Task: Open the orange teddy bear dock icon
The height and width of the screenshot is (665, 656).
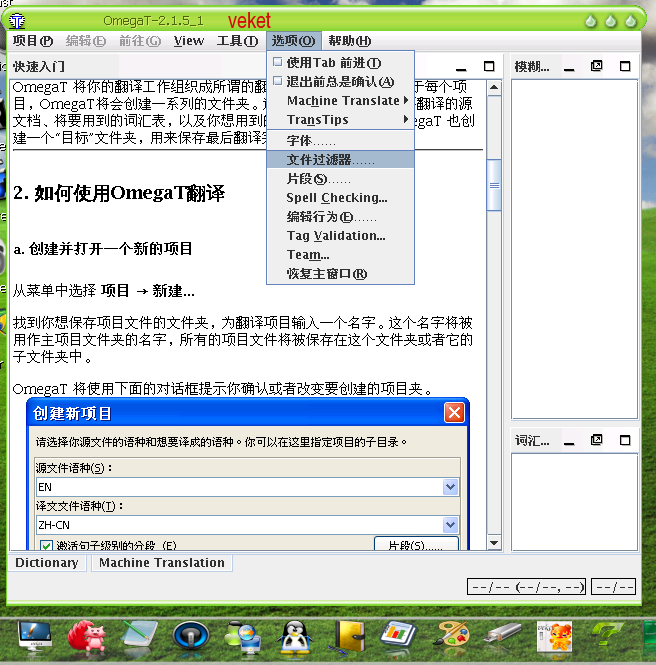Action: [x=555, y=636]
